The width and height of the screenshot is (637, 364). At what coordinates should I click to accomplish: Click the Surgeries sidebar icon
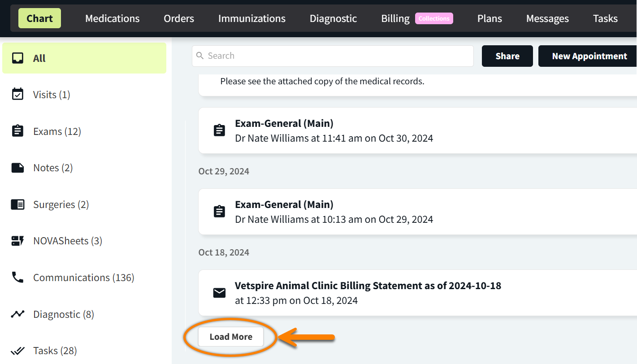(17, 204)
